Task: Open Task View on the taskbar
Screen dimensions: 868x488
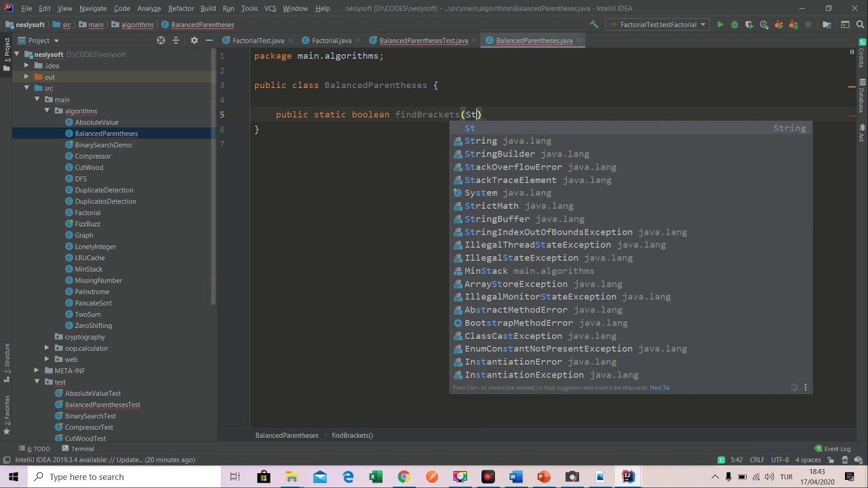Action: (x=235, y=476)
